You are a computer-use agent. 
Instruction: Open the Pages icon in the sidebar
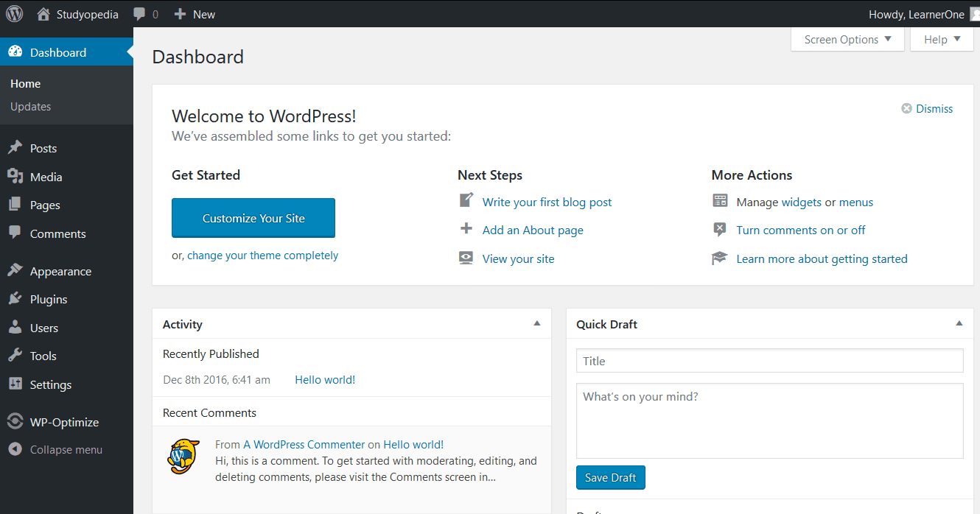(17, 205)
